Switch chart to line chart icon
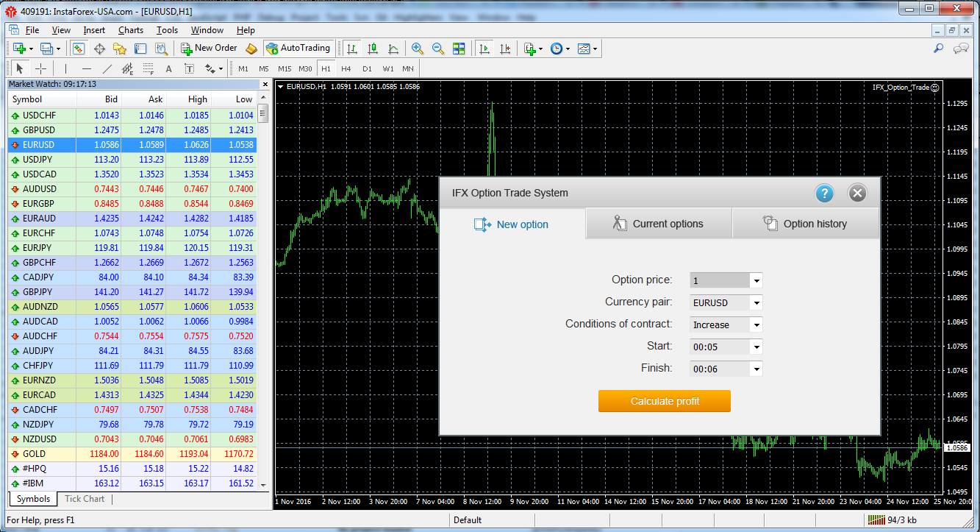 tap(393, 49)
